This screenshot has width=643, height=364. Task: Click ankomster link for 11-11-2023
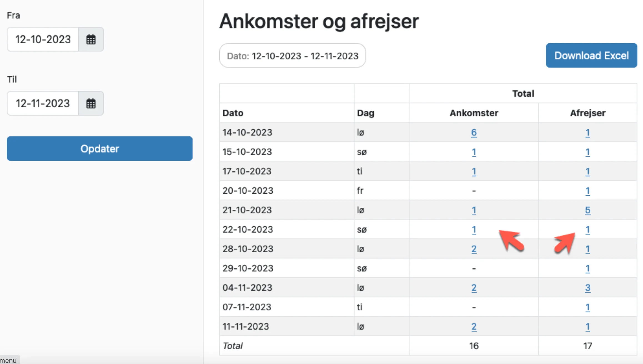coord(473,327)
